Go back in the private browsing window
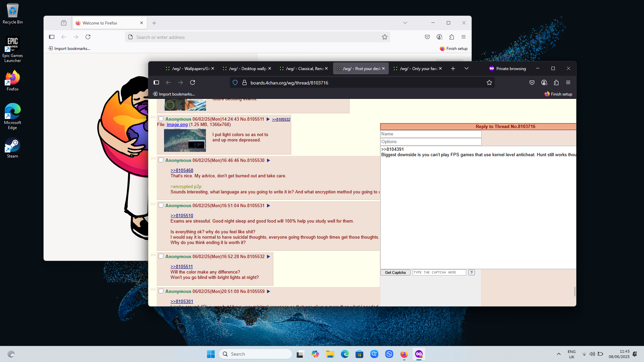This screenshot has height=362, width=644. (168, 82)
